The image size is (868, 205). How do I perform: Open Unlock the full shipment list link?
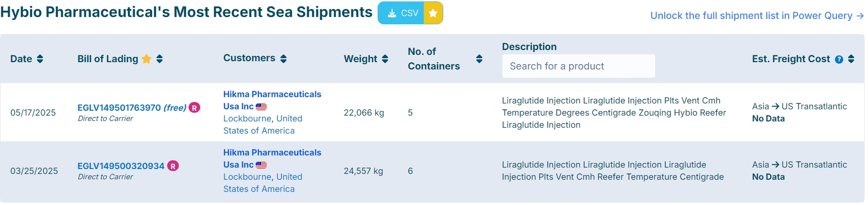[756, 16]
